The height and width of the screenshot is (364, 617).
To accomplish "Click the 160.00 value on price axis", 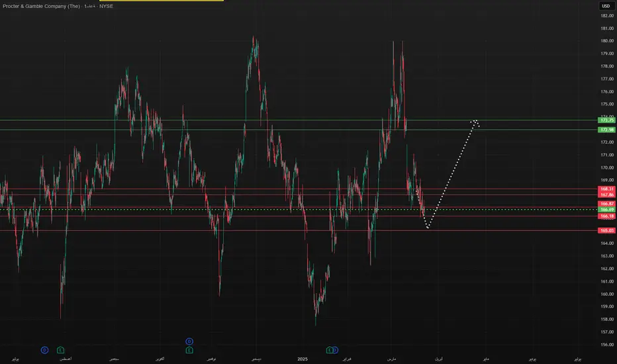I will pos(607,294).
